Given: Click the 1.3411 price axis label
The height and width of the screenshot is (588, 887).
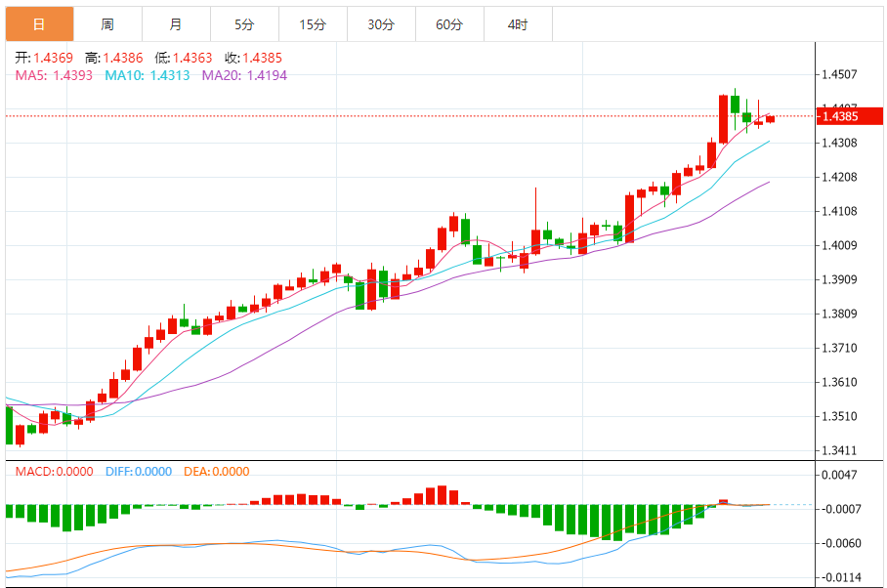Looking at the screenshot, I should 839,450.
